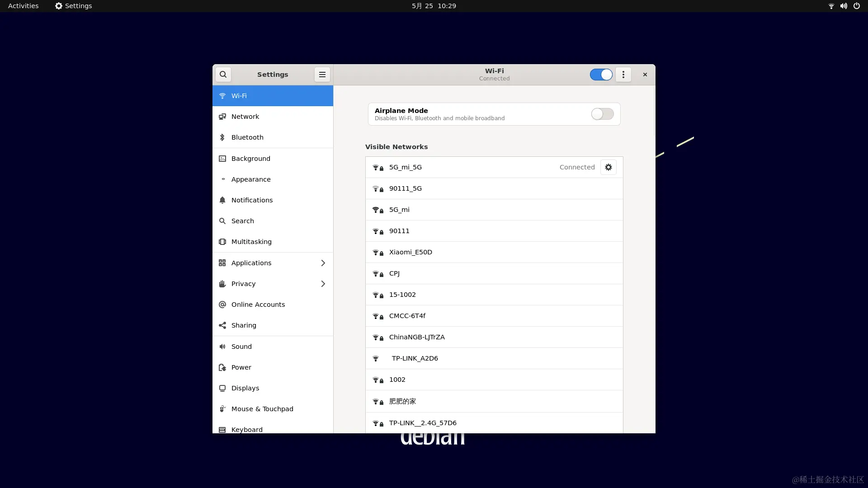Connect to the Xiaomi_E50D network
The image size is (868, 488).
click(x=410, y=252)
